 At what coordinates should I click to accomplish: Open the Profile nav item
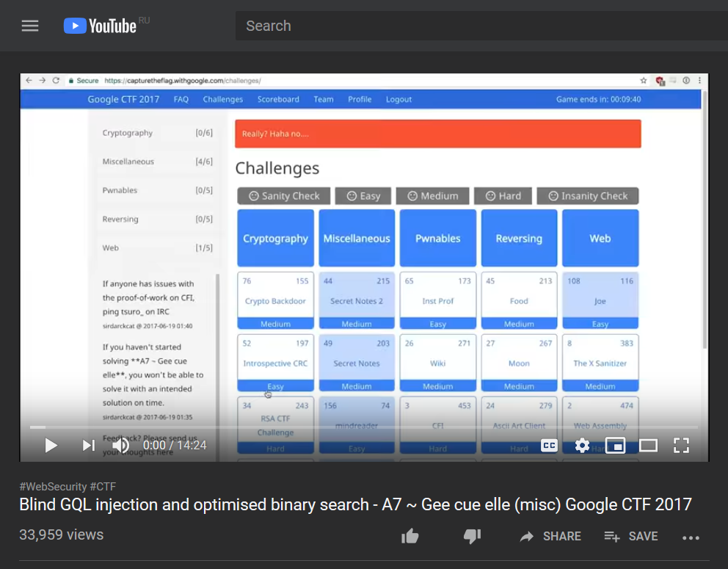[x=360, y=99]
